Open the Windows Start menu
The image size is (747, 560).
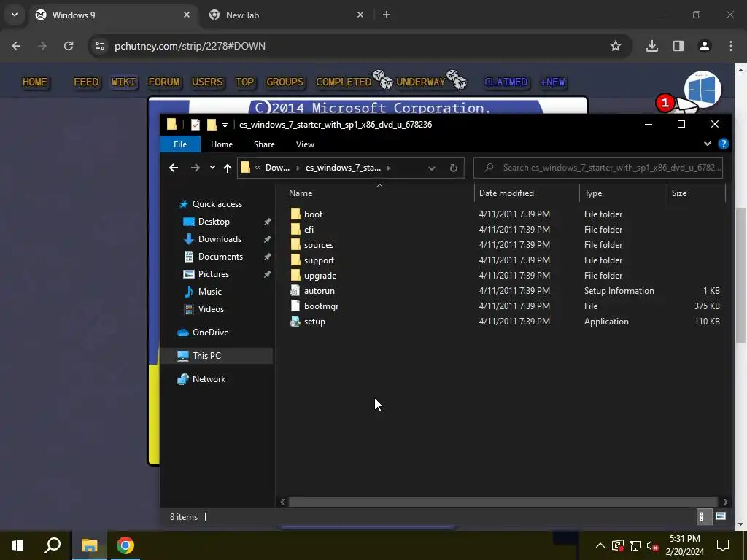click(x=18, y=545)
